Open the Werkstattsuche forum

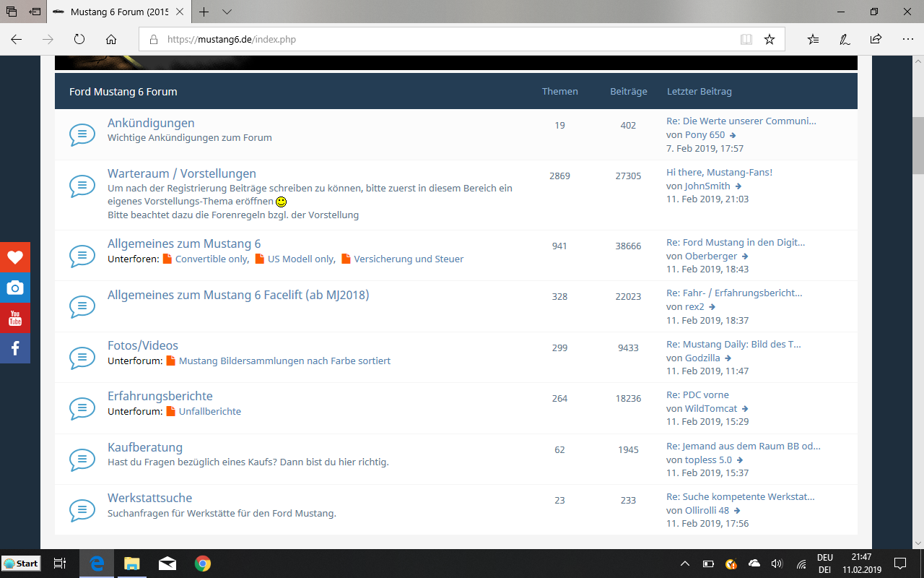click(x=150, y=498)
